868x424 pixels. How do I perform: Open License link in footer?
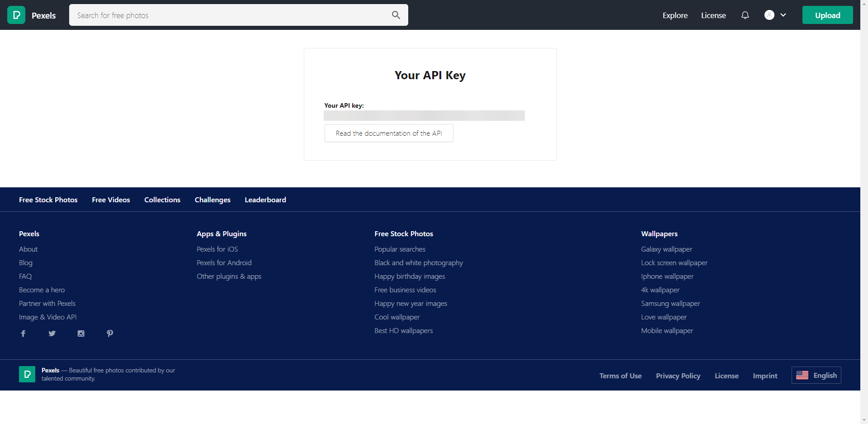tap(726, 376)
